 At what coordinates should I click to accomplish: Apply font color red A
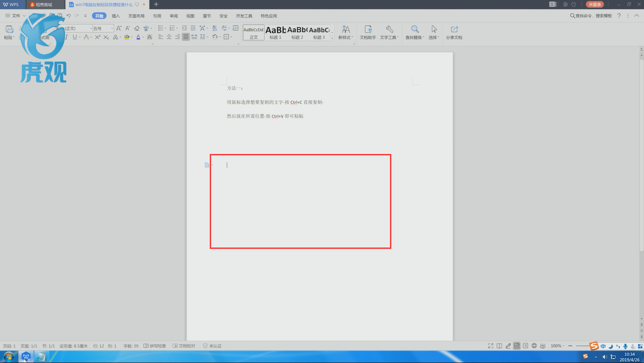pos(138,37)
